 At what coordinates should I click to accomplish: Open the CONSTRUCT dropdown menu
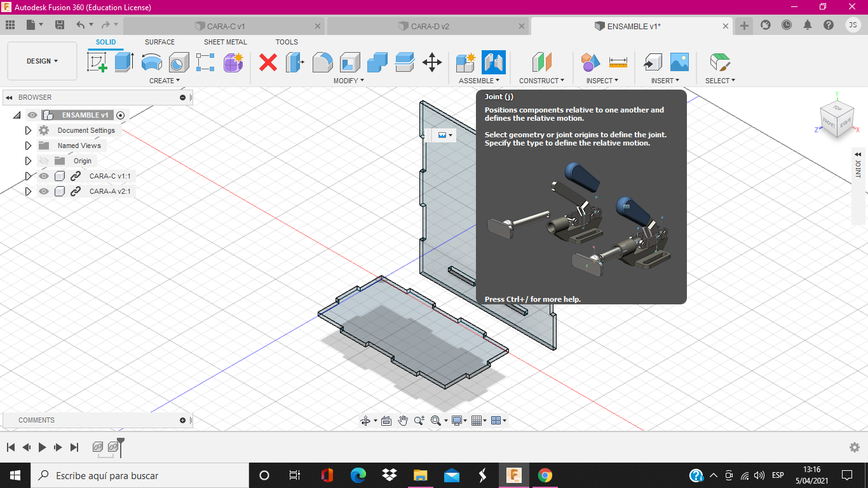tap(542, 81)
